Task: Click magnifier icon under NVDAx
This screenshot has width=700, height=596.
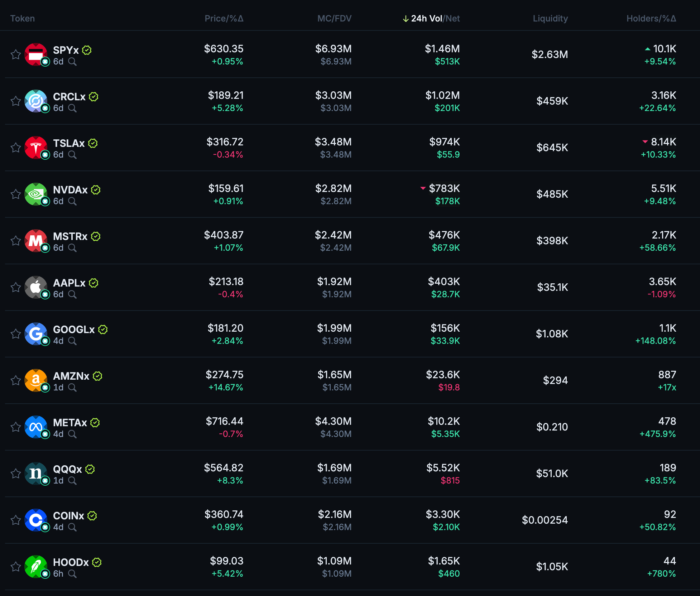Action: (72, 201)
